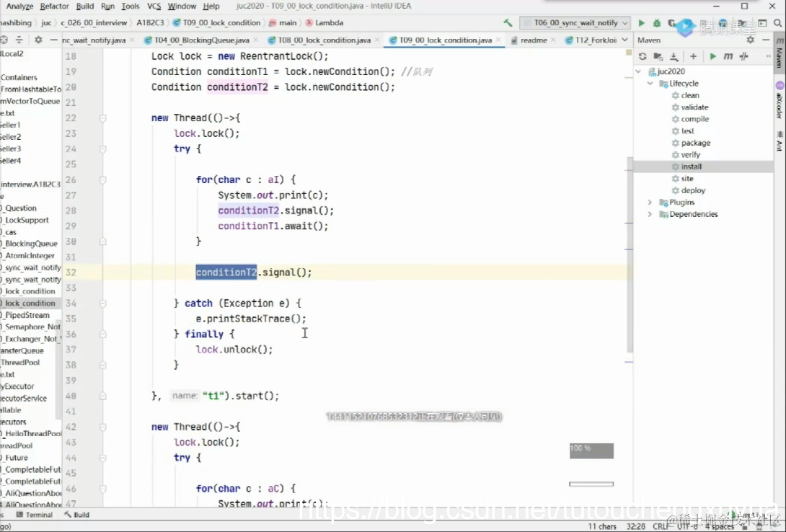Select the deploy lifecycle goal

(693, 190)
